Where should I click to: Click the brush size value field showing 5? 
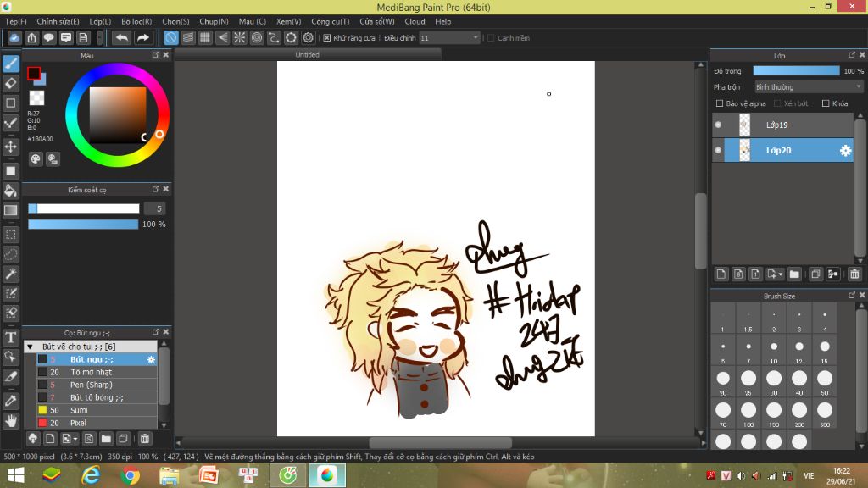coord(155,208)
